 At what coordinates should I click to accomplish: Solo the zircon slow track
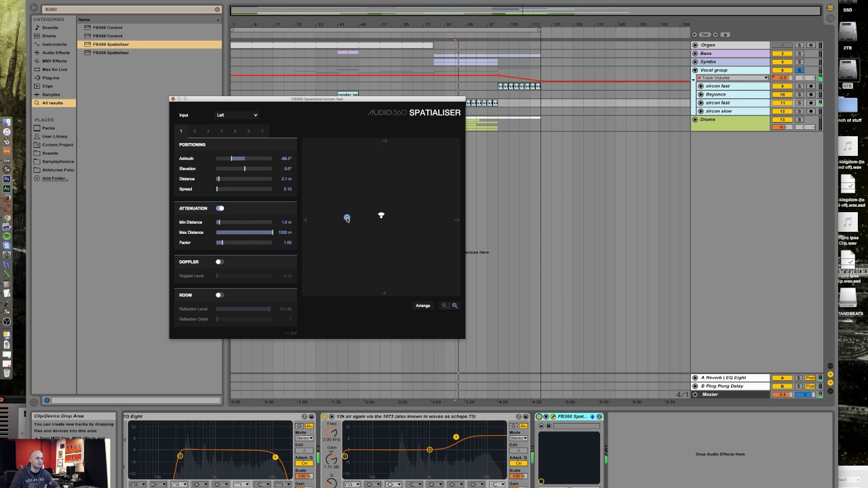coord(799,111)
